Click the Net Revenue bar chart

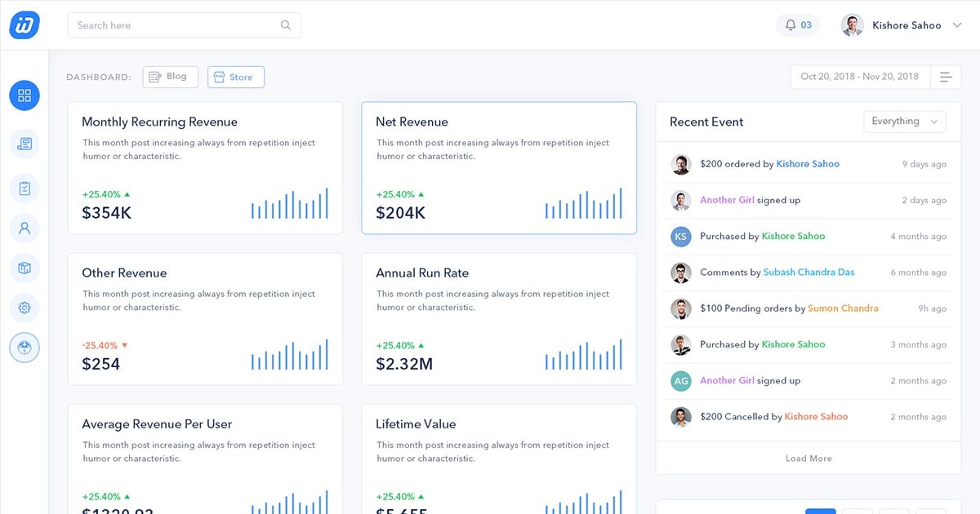click(584, 203)
